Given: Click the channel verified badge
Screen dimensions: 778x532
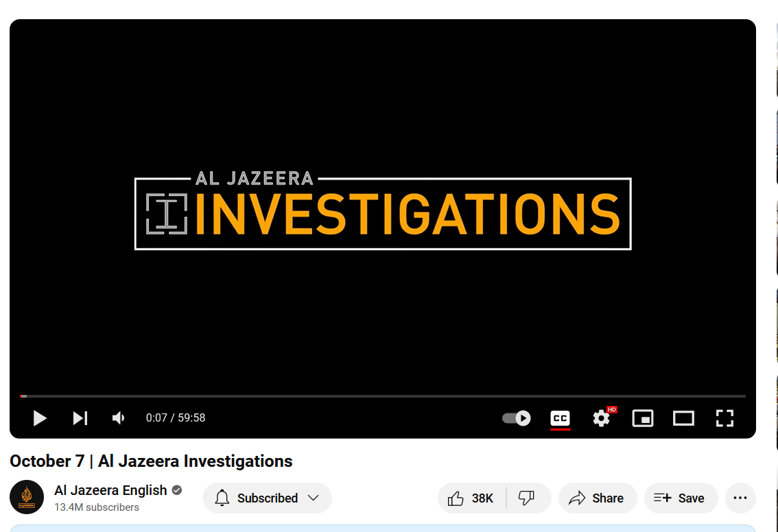Looking at the screenshot, I should click(176, 490).
